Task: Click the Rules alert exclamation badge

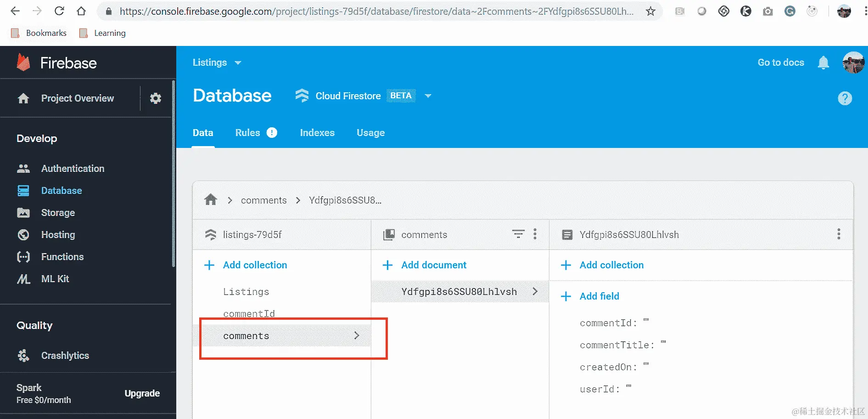Action: (272, 132)
